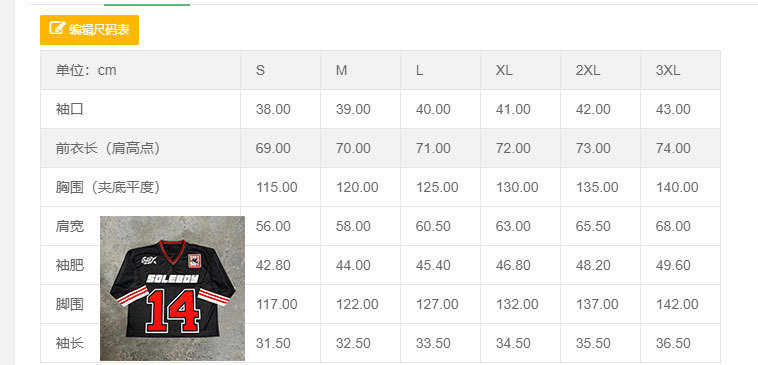Click the pencil edit icon
This screenshot has height=365, width=758.
(x=57, y=28)
